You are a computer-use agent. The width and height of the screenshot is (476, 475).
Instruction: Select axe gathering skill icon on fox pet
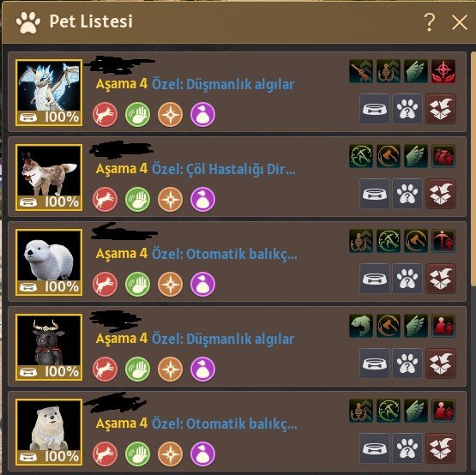(x=389, y=156)
